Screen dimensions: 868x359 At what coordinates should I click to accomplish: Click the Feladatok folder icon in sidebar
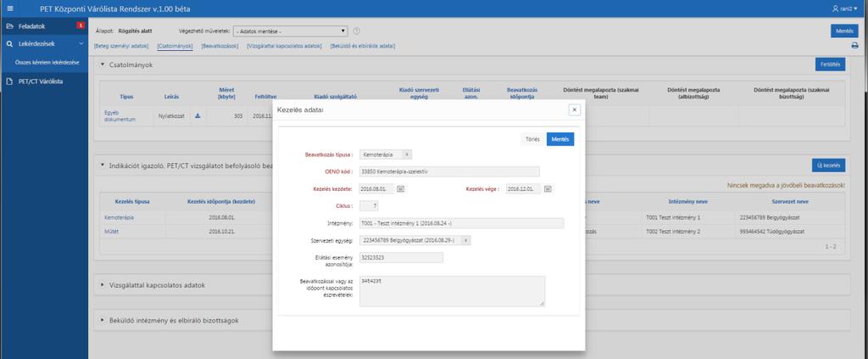tap(9, 26)
